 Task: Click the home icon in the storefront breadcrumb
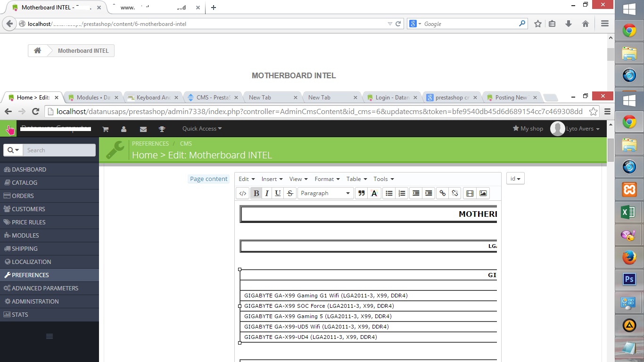[37, 51]
